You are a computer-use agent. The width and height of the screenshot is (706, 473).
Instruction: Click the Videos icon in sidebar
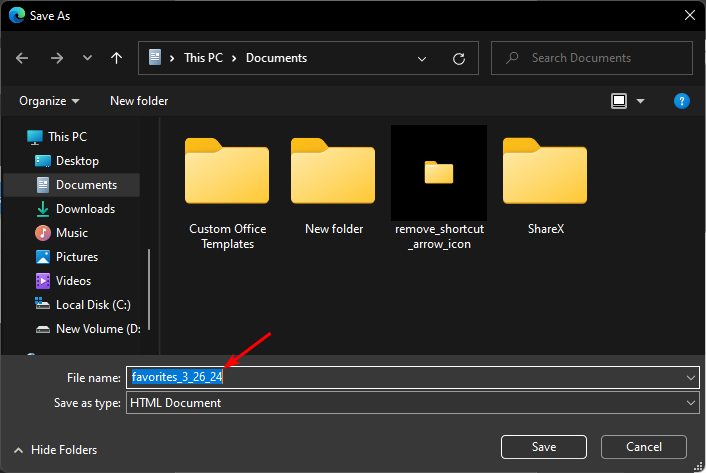click(x=43, y=281)
